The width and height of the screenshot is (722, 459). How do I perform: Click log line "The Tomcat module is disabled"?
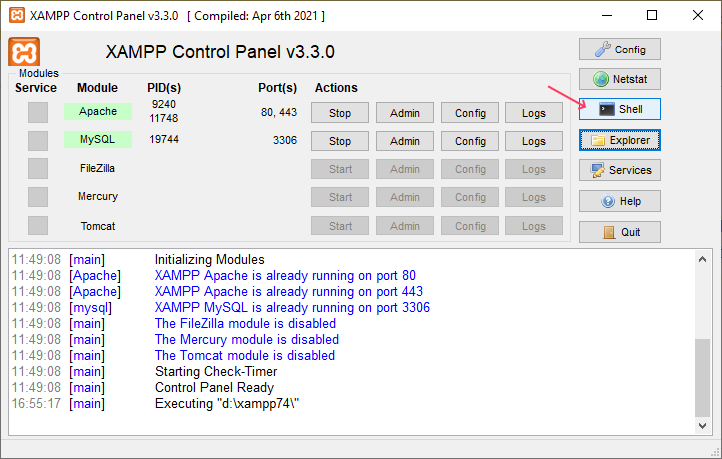coord(245,355)
